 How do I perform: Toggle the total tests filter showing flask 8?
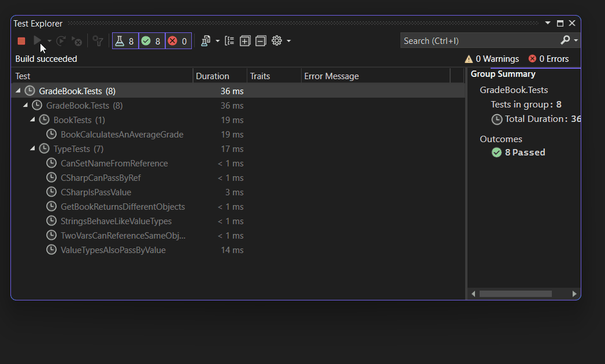(125, 41)
